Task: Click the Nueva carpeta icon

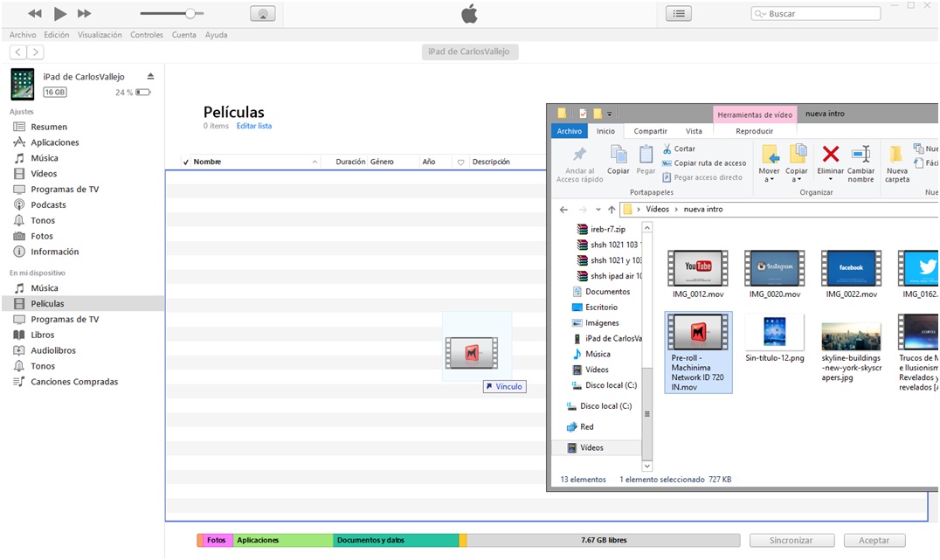Action: pos(896,162)
